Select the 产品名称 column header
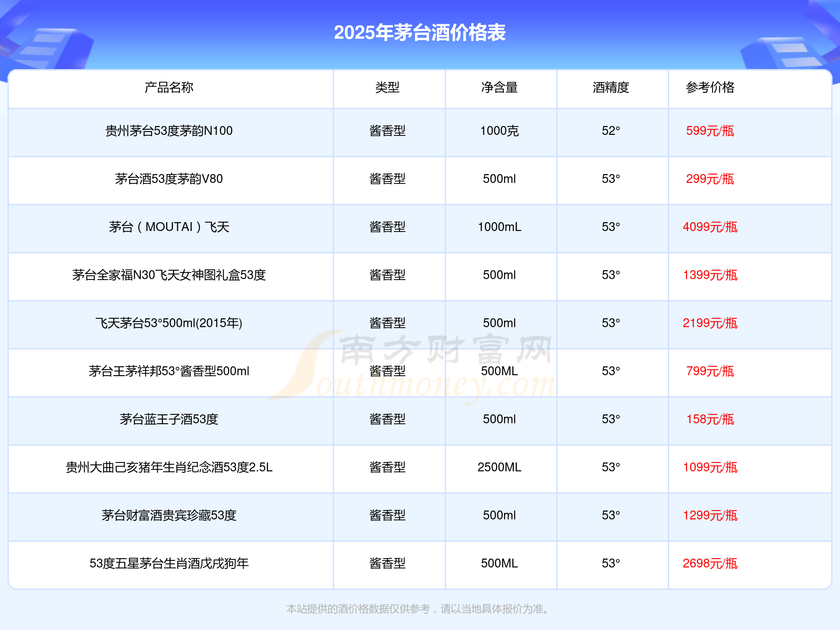Viewport: 840px width, 630px height. tap(169, 87)
